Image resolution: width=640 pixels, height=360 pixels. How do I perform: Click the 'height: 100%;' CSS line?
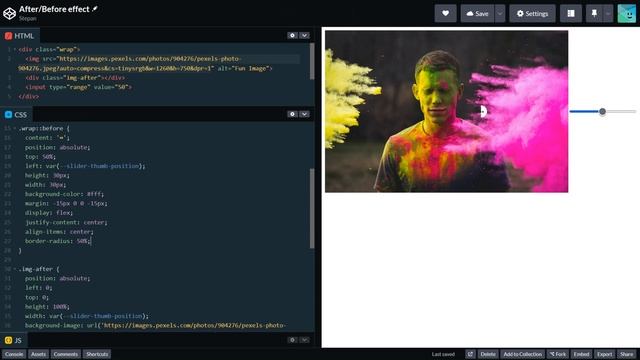[x=47, y=307]
